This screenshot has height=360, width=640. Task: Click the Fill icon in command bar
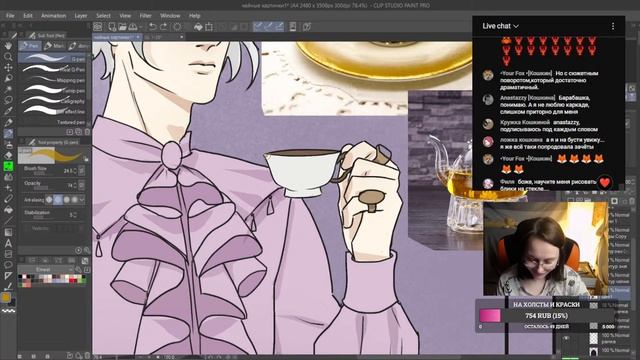(198, 27)
